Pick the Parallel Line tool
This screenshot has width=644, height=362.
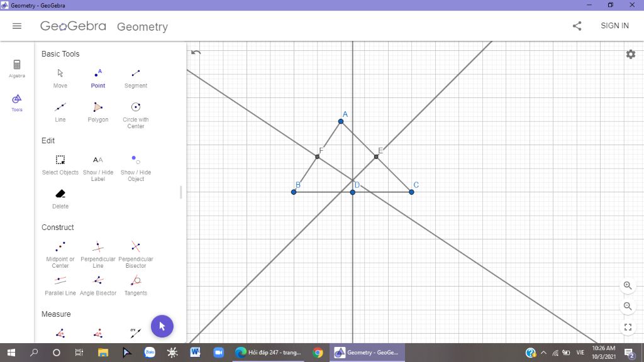(60, 286)
